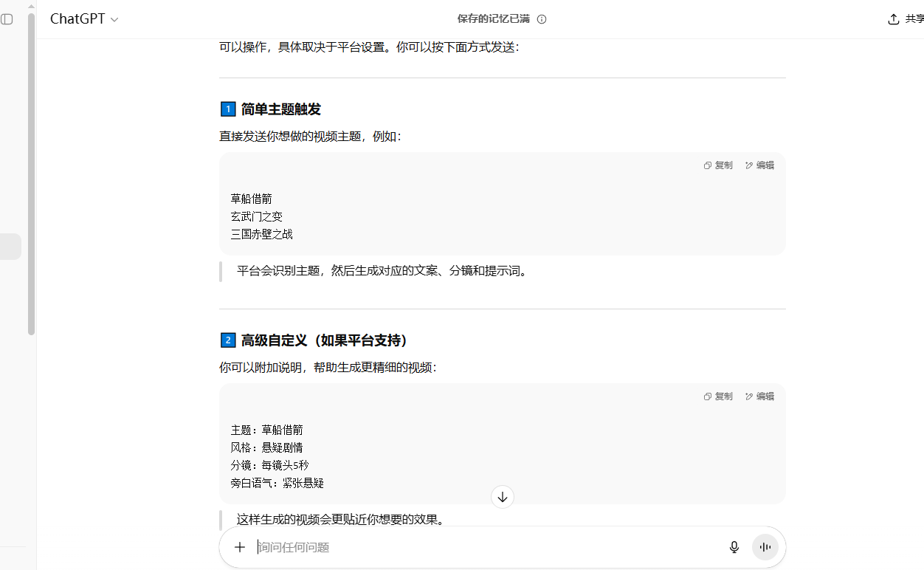Click the quote 平台会识别主题

(x=384, y=271)
